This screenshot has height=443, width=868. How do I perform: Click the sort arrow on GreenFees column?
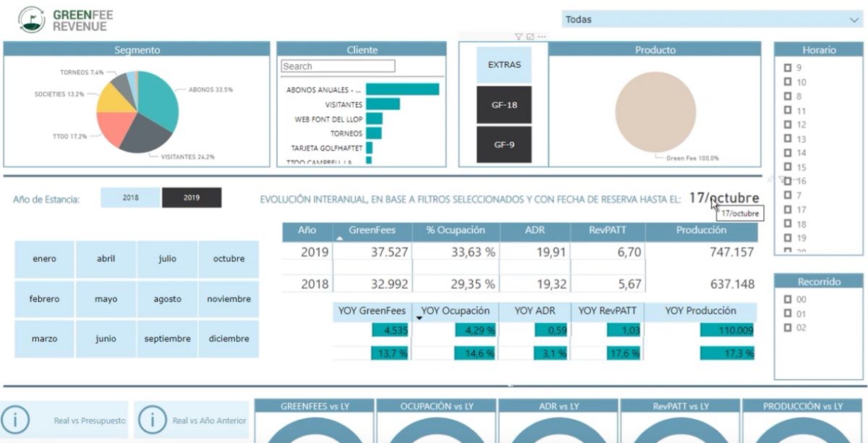pyautogui.click(x=339, y=237)
